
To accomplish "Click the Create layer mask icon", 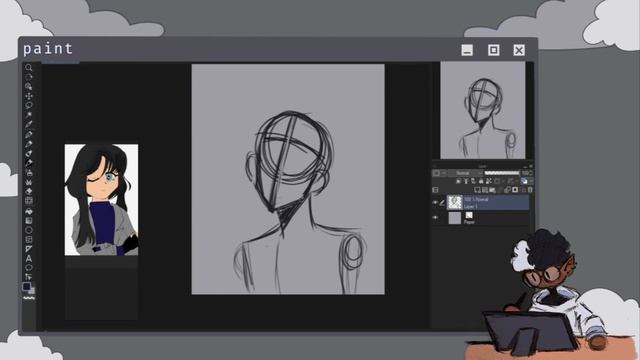I will [x=515, y=190].
